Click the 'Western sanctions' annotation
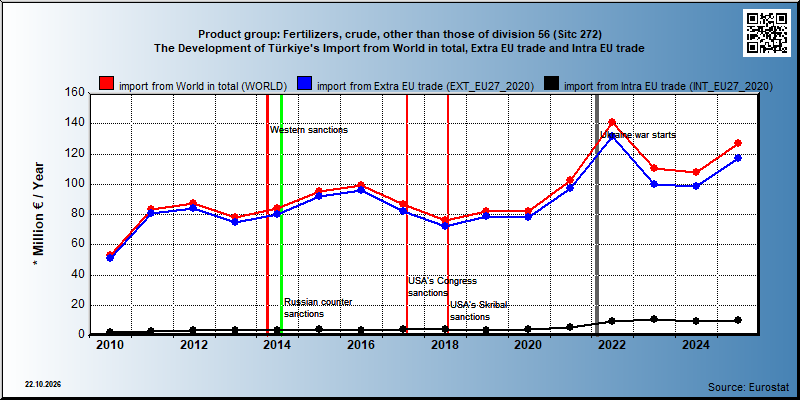800x400 pixels. pos(309,130)
